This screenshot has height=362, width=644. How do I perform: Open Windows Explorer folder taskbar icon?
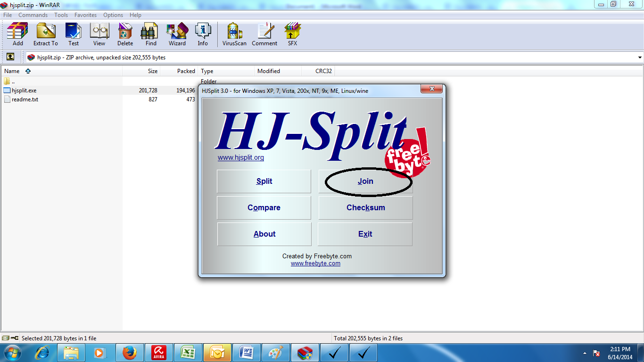tap(71, 353)
